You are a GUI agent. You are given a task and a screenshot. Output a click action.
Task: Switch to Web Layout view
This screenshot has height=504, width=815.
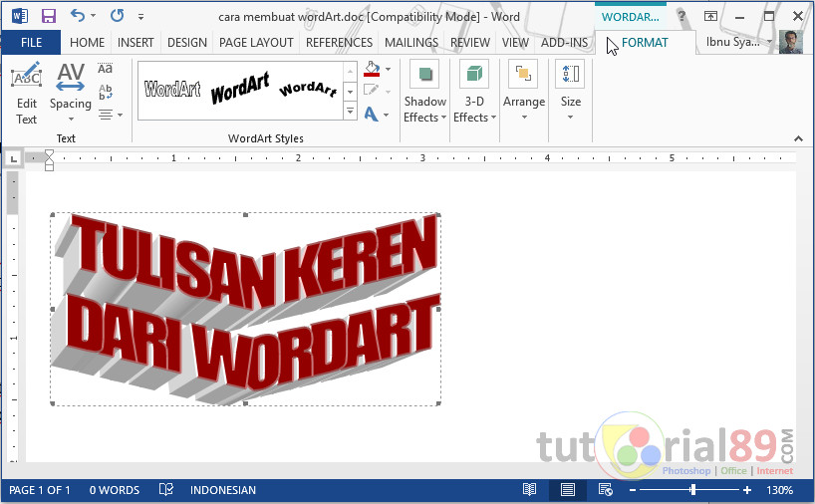(x=606, y=489)
